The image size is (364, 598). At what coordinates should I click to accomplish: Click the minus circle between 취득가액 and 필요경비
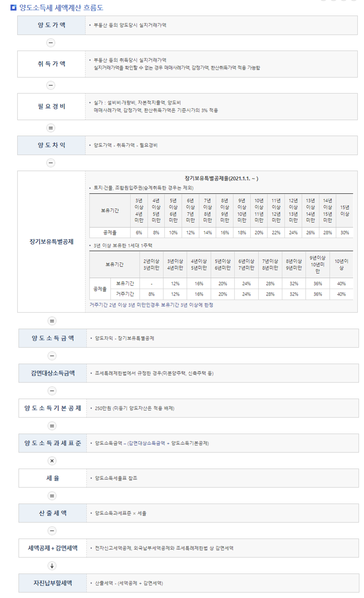pos(51,85)
